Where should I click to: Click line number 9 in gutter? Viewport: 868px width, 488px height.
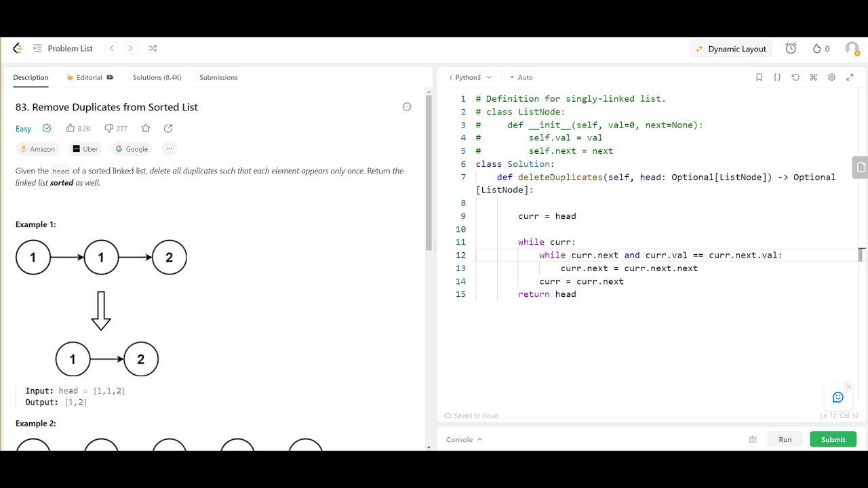[463, 216]
